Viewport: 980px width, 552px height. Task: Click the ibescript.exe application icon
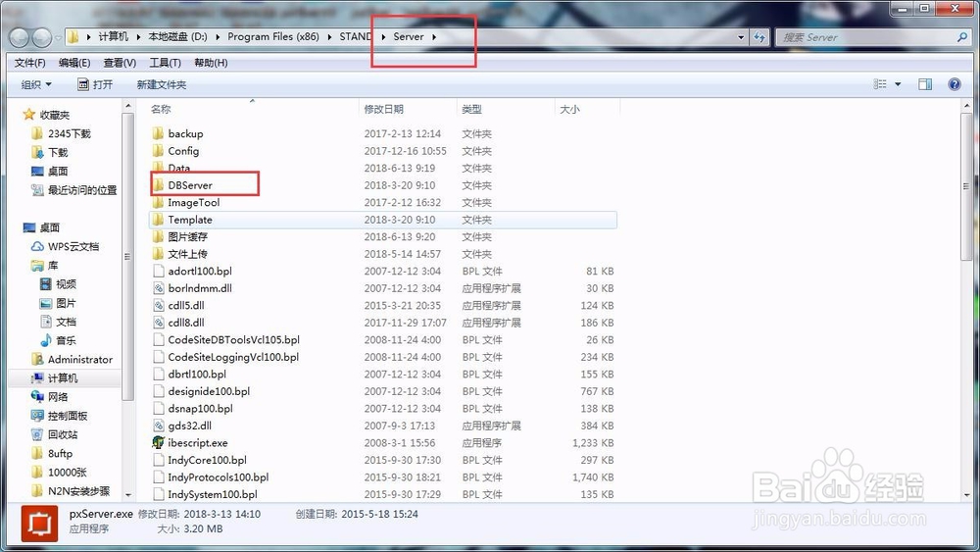158,442
